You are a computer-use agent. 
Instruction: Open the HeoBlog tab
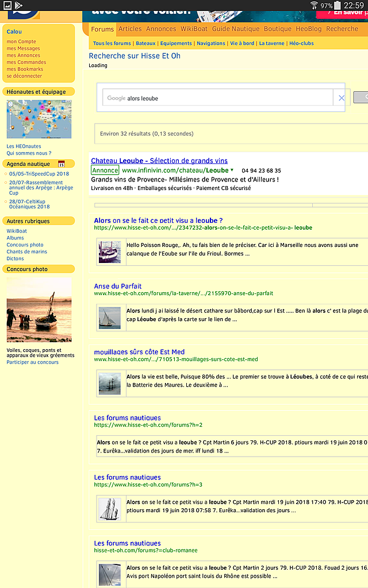tap(309, 29)
